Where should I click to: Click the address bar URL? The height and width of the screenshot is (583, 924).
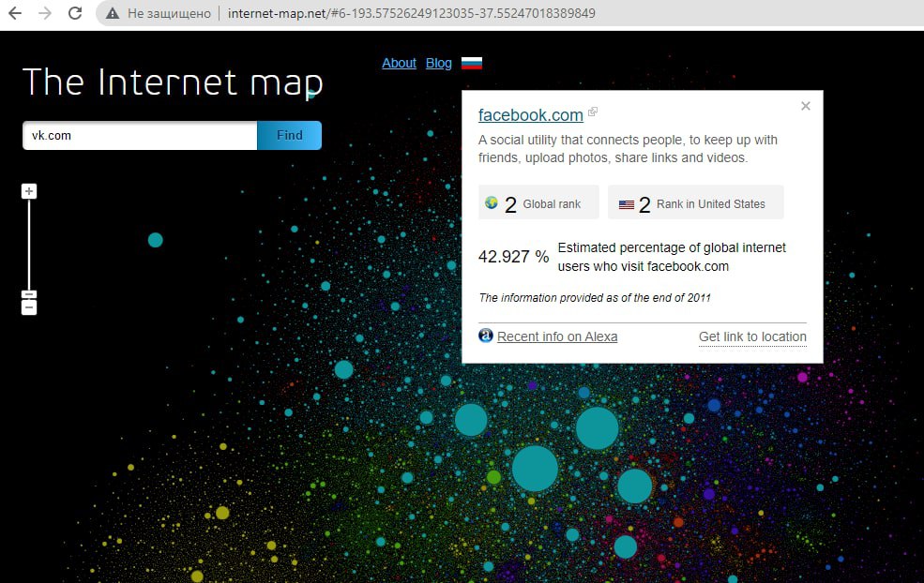click(x=411, y=13)
